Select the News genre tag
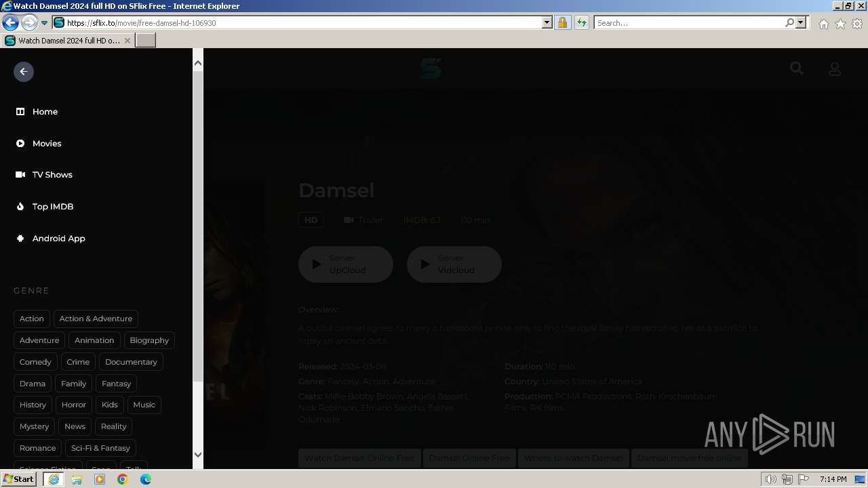The image size is (868, 488). (x=75, y=426)
